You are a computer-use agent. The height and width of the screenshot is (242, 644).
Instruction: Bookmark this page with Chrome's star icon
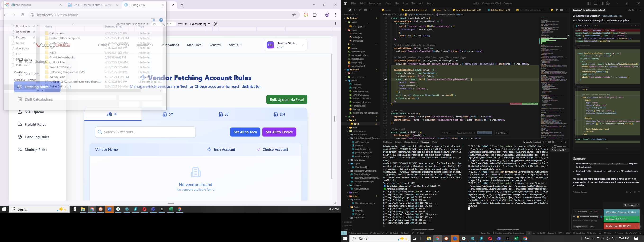point(294,15)
